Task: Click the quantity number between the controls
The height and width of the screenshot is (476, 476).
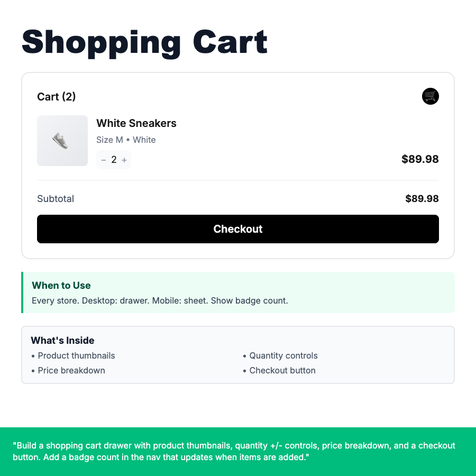Action: coord(113,159)
